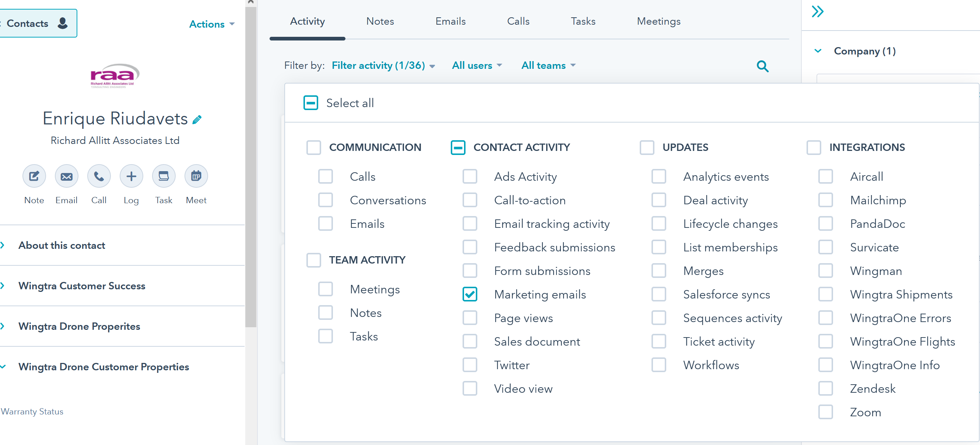The height and width of the screenshot is (445, 980).
Task: Enable the Page views checkbox
Action: pos(470,318)
